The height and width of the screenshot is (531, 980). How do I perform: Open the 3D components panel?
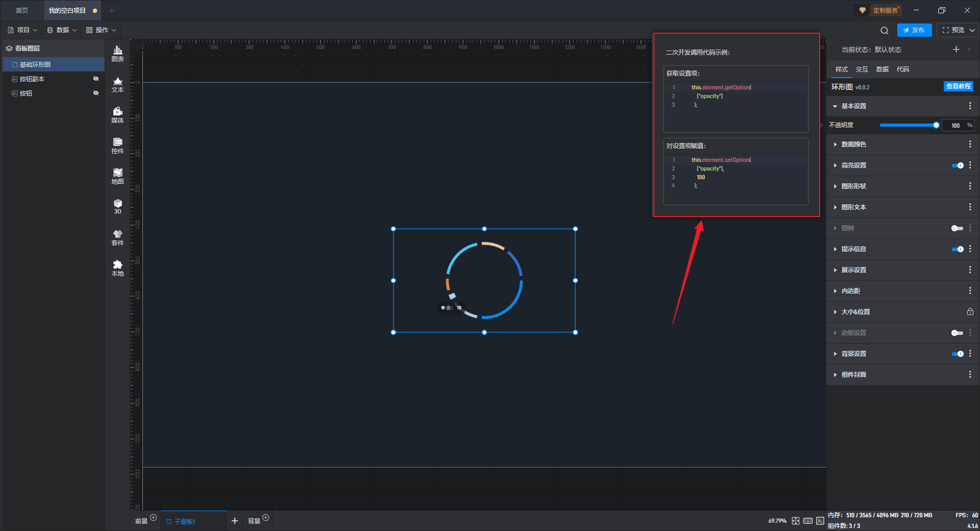coord(117,206)
